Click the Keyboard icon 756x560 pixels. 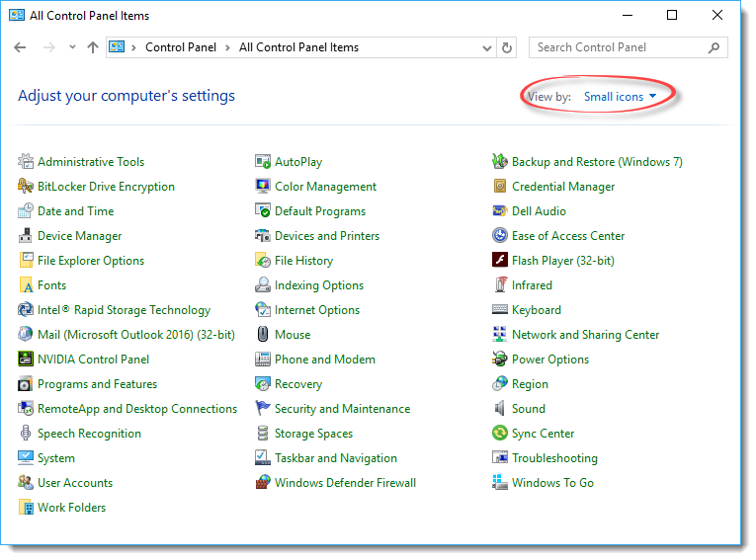pyautogui.click(x=500, y=309)
